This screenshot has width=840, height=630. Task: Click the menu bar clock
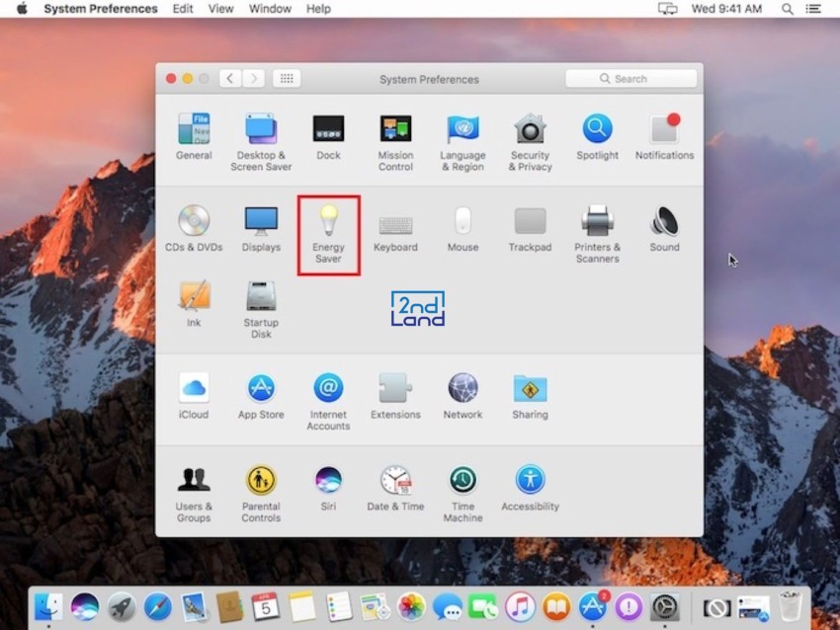(x=726, y=9)
